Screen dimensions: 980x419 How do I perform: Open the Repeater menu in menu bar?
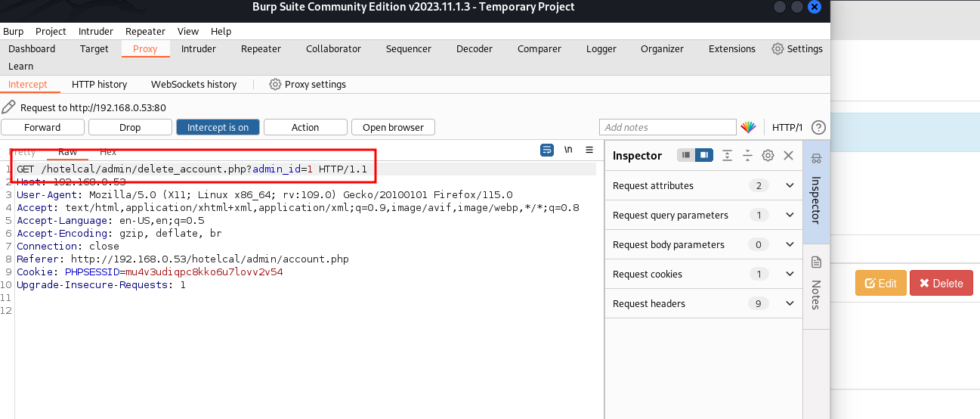[x=145, y=31]
